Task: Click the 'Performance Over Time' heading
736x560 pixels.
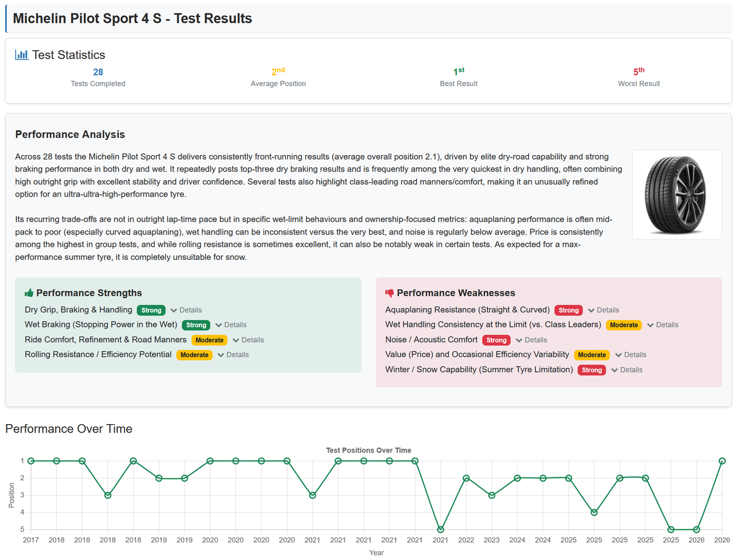Action: click(69, 429)
